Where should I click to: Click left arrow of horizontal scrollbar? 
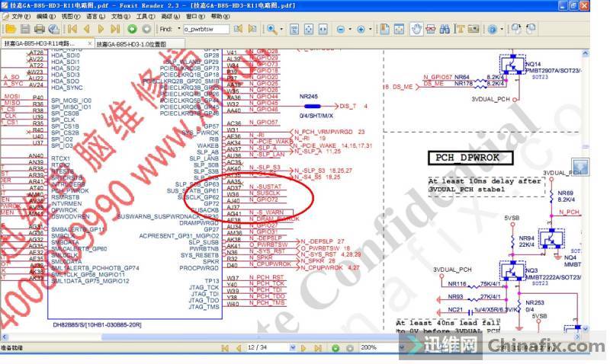5,337
